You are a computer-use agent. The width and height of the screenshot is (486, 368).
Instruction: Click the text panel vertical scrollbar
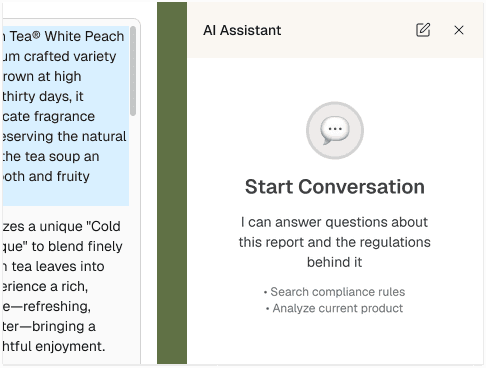133,71
